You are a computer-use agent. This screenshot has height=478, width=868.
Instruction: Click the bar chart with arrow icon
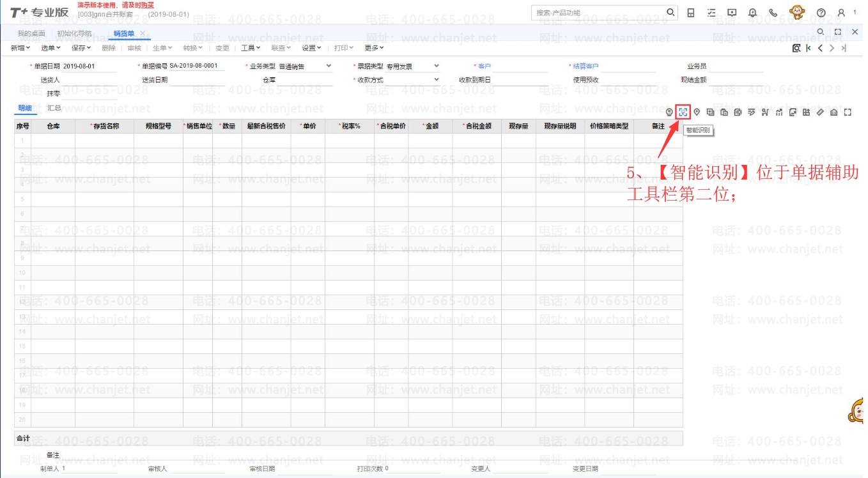(x=779, y=112)
